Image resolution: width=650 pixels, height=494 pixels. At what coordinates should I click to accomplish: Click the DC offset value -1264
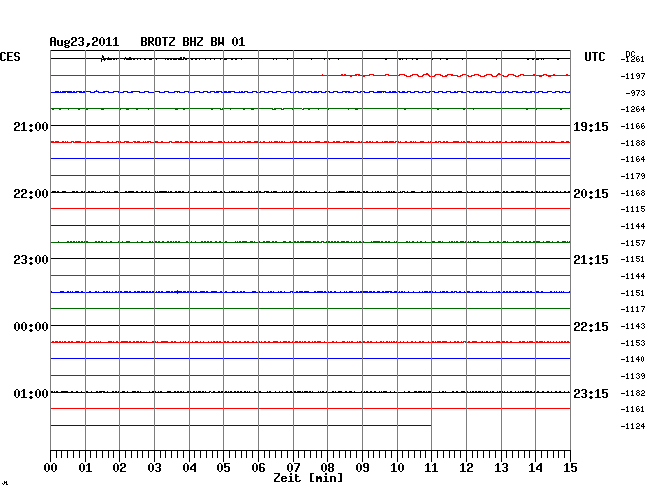click(x=632, y=109)
